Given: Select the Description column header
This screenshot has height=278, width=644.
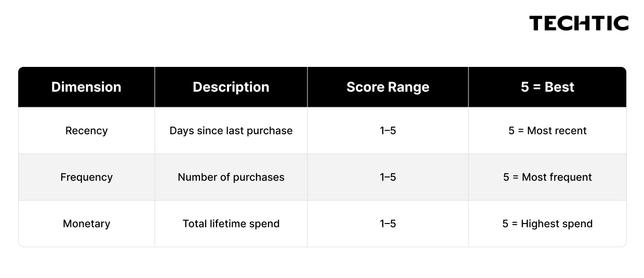Looking at the screenshot, I should [x=231, y=87].
